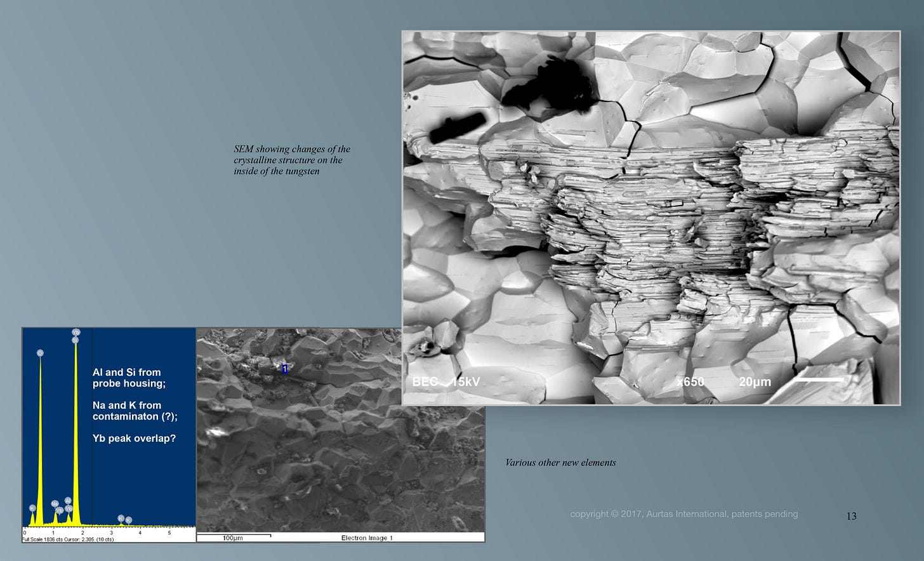Click the large tungsten SEM micrograph
The height and width of the screenshot is (561, 924).
651,218
